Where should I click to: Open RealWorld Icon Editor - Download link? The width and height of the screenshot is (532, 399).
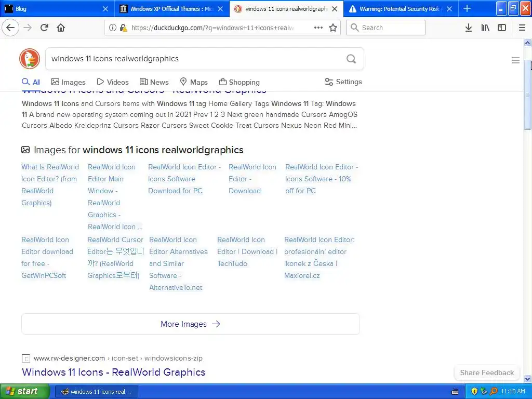tap(252, 179)
